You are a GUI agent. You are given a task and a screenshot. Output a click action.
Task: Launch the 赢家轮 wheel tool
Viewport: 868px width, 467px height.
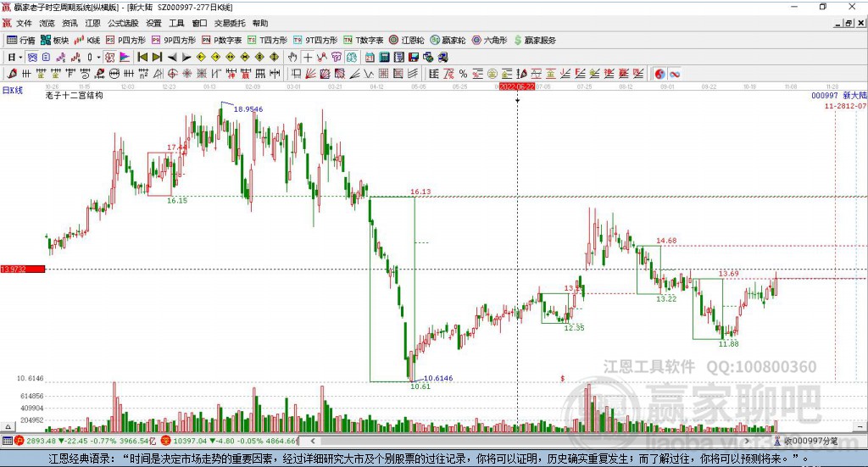tap(448, 41)
